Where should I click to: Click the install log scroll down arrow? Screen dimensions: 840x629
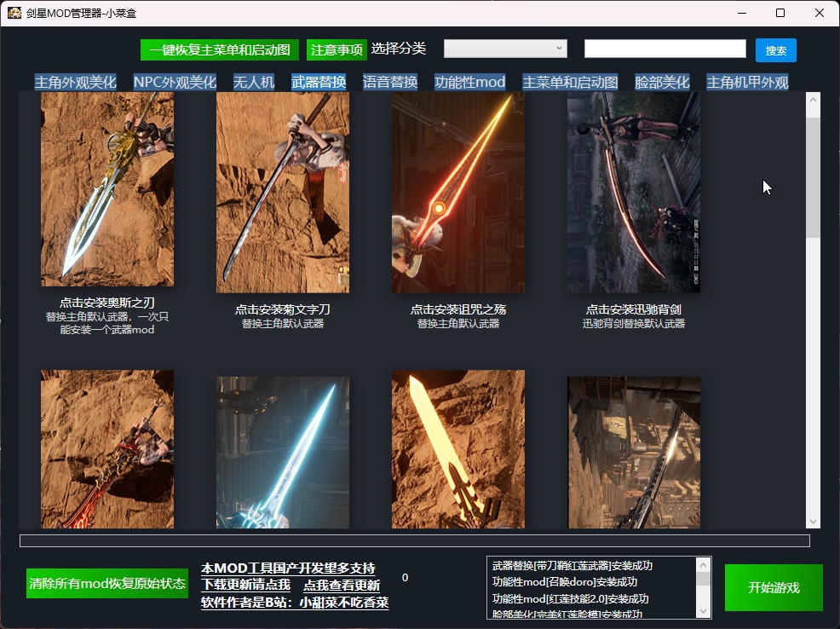[x=704, y=611]
